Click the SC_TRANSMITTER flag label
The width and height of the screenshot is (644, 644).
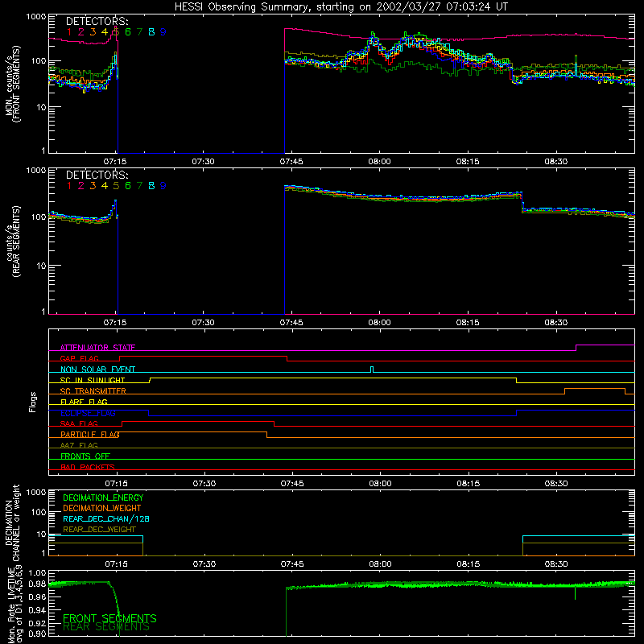pyautogui.click(x=93, y=391)
